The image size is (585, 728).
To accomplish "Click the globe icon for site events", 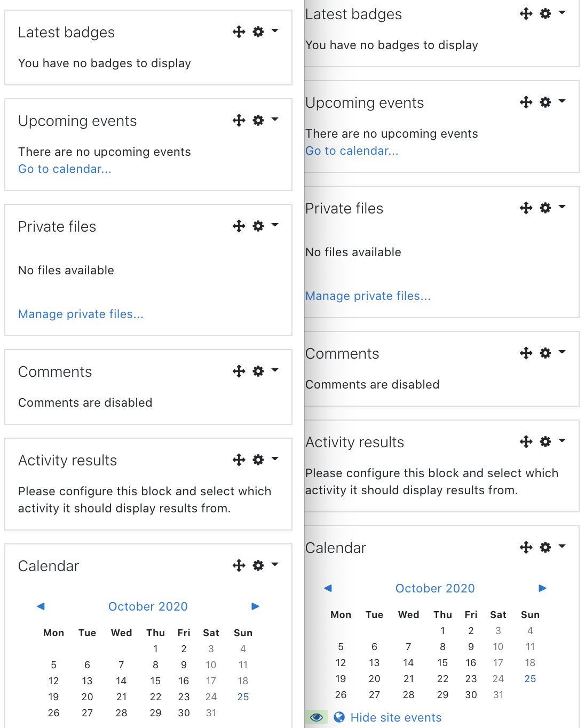I will [339, 717].
